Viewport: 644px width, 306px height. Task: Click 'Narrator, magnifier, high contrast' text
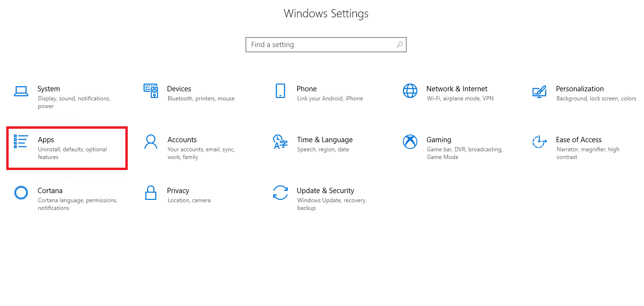[588, 153]
